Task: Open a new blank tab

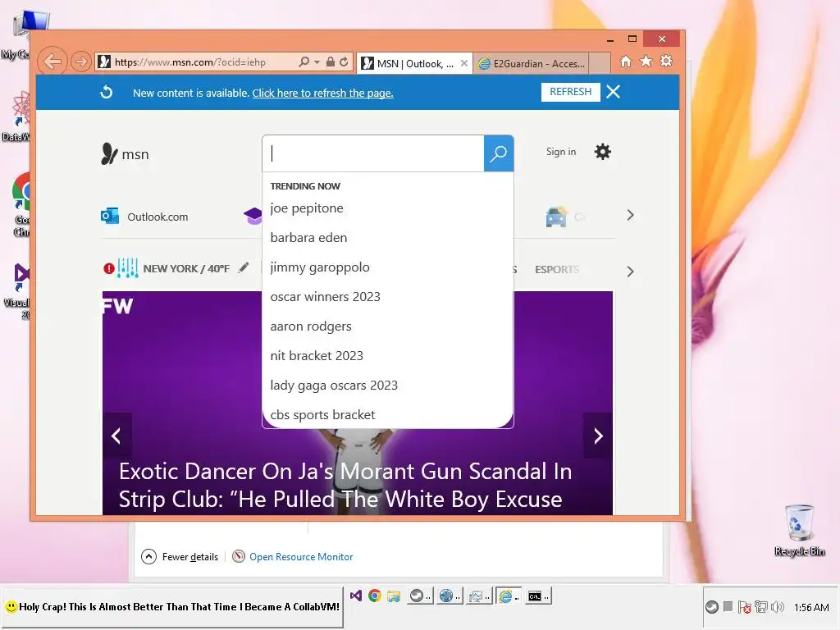Action: coord(600,63)
